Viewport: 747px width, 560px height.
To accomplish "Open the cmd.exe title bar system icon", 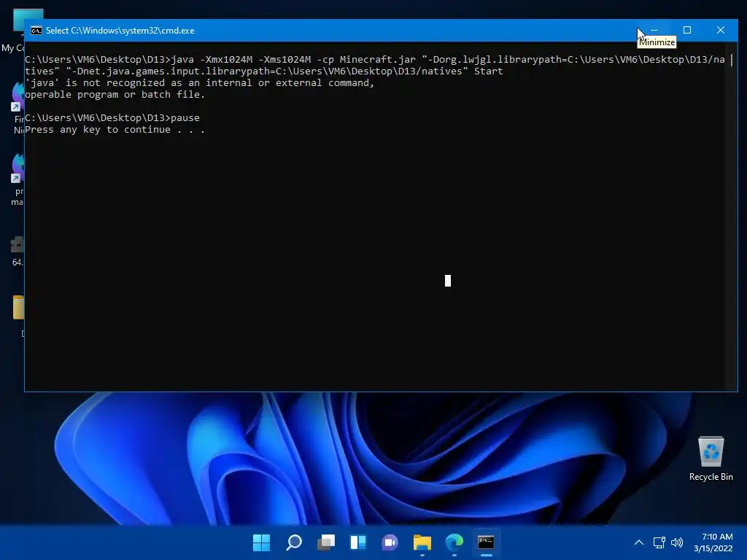I will pyautogui.click(x=36, y=31).
